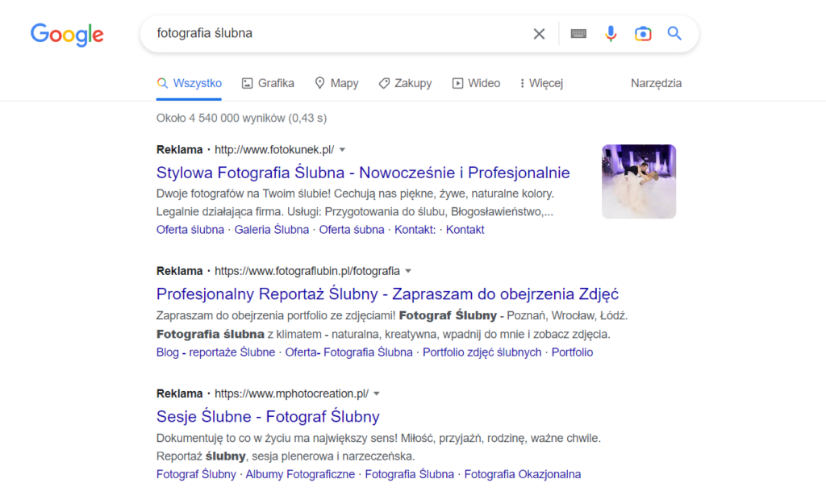Open the Zakupy results tab

coord(405,83)
